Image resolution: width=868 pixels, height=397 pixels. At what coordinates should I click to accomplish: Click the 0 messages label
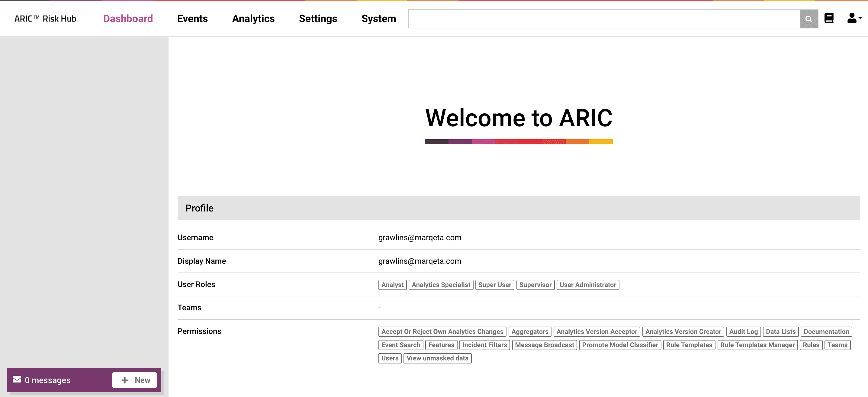[47, 380]
